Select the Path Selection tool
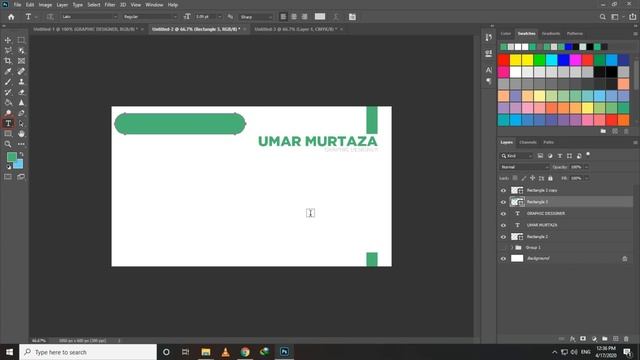 (x=21, y=123)
